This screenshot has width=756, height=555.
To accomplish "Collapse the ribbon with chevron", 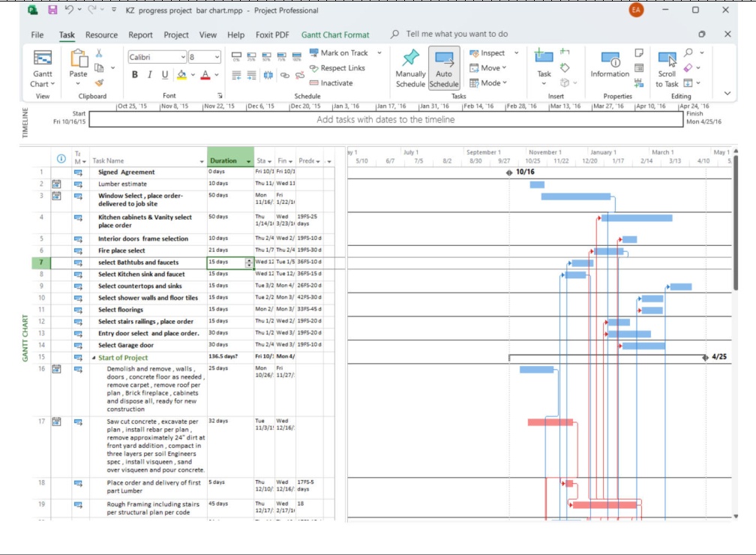I will pos(727,93).
